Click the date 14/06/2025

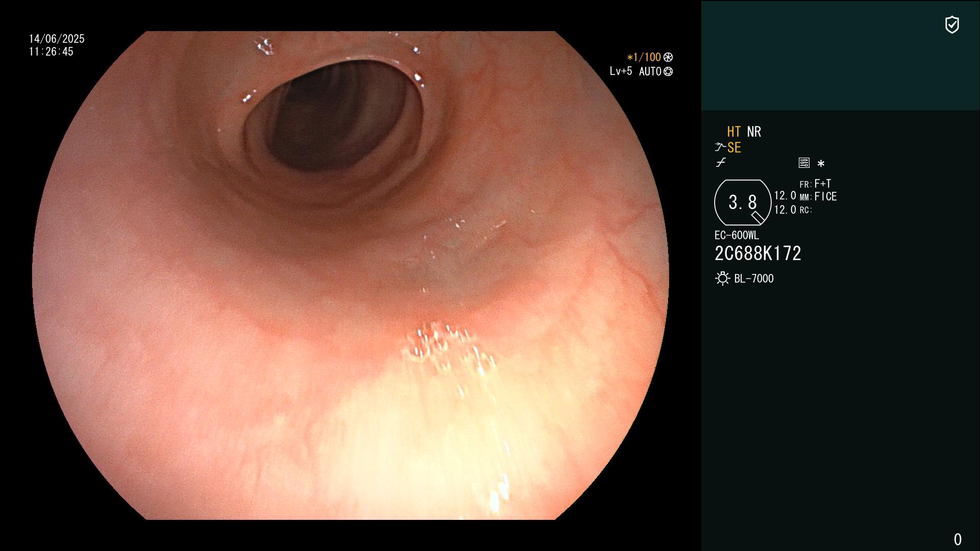click(57, 39)
